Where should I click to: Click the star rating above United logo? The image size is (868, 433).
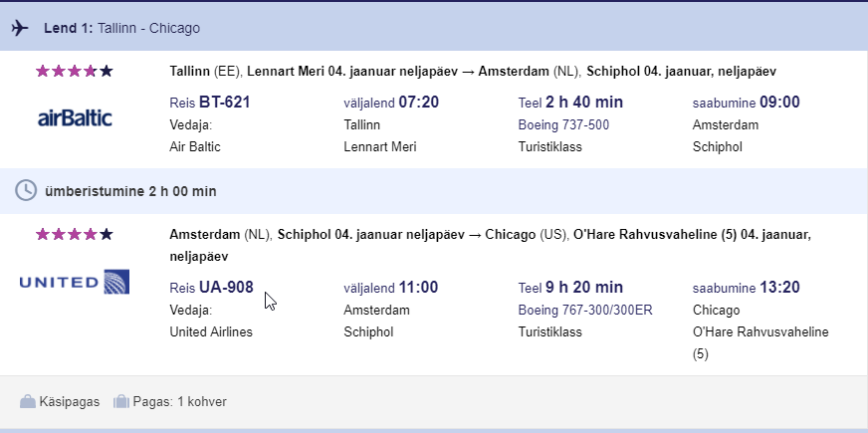click(75, 235)
